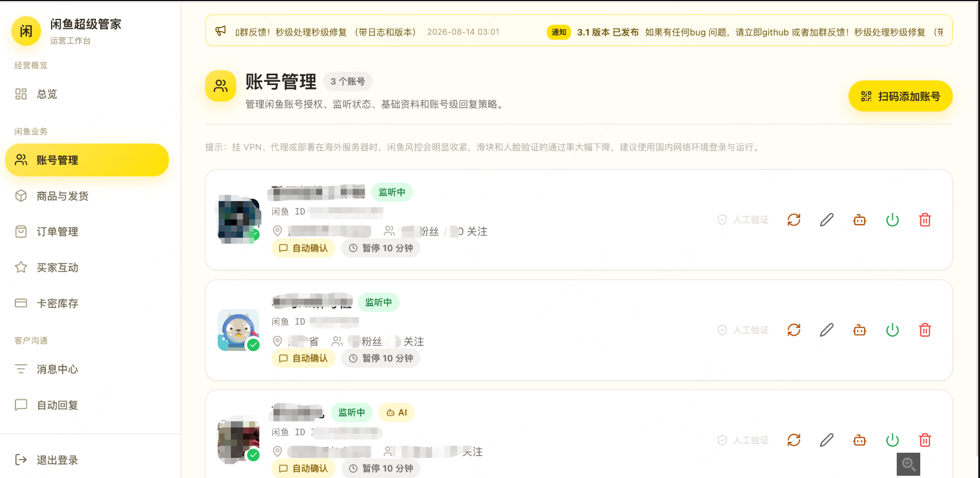
Task: Click 人工验证 on the AI-badged account
Action: coord(743,440)
